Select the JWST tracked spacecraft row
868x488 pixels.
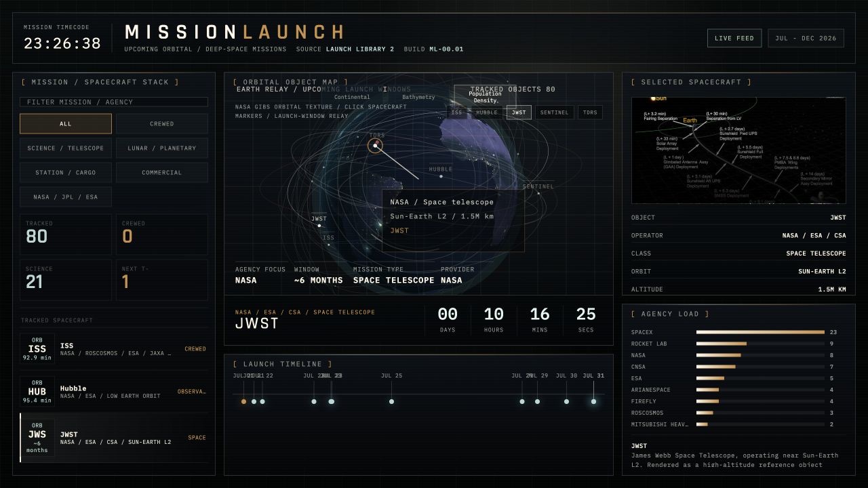[114, 438]
